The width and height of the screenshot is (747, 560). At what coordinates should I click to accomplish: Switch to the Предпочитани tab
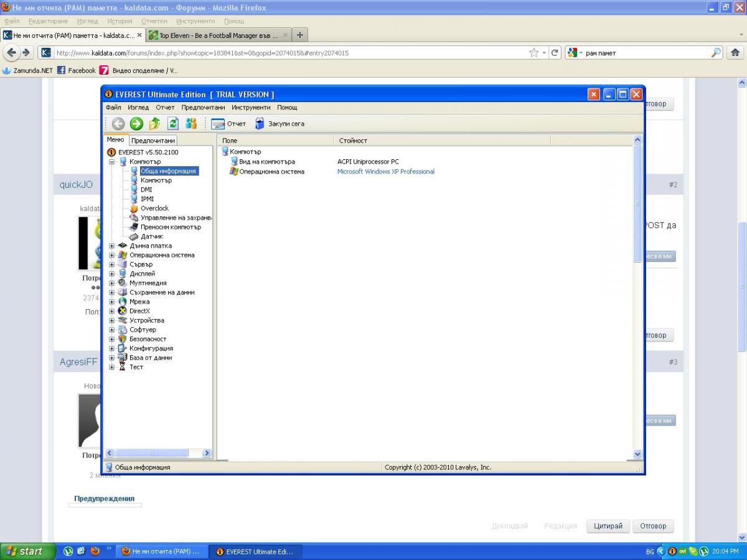point(153,141)
